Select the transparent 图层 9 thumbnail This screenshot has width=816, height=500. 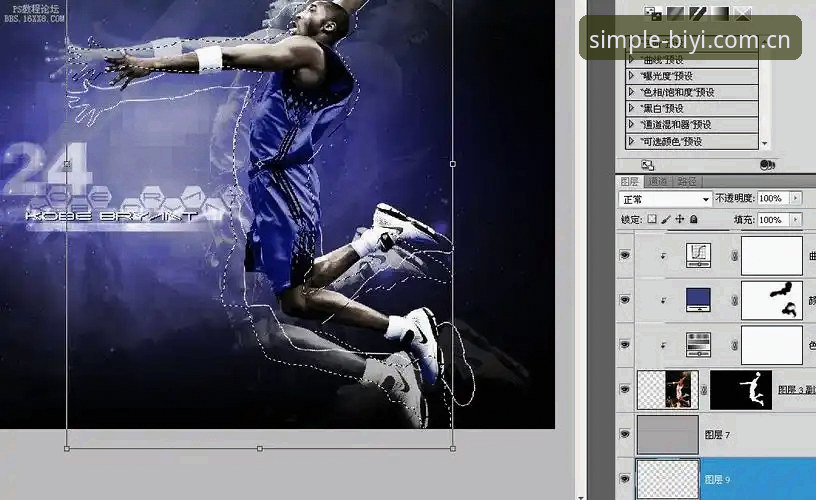pyautogui.click(x=668, y=479)
